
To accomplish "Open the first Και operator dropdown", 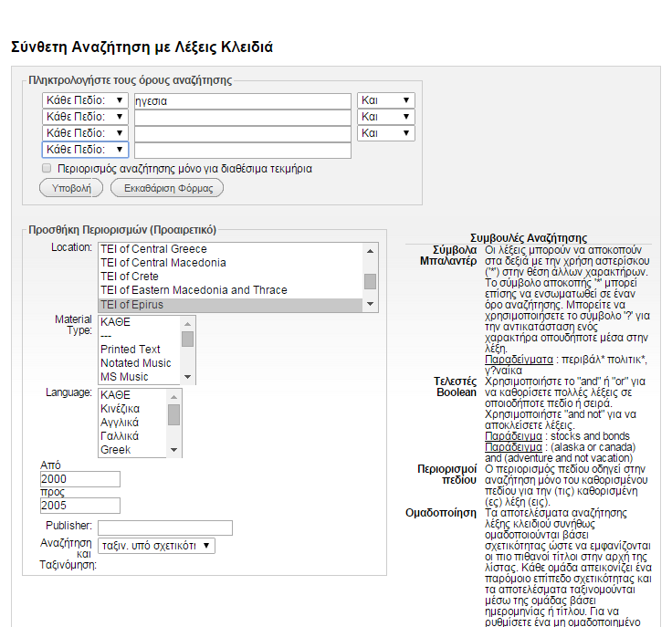I will point(385,100).
